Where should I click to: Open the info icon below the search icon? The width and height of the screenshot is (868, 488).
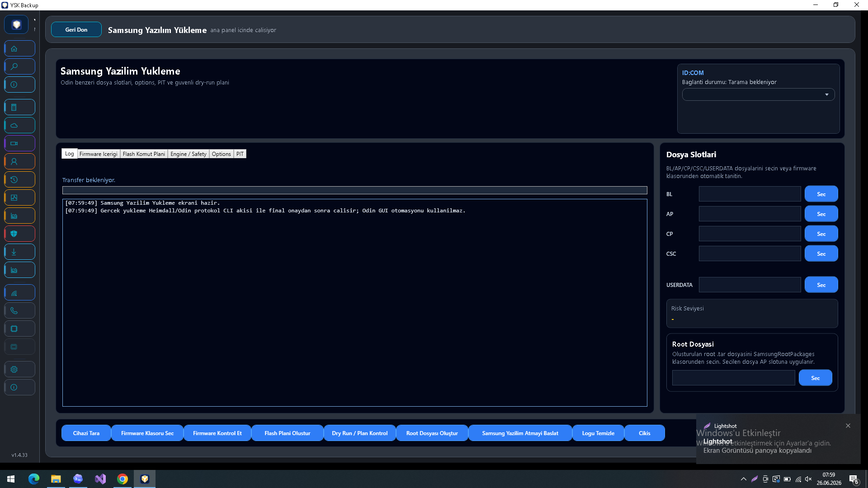pos(19,84)
